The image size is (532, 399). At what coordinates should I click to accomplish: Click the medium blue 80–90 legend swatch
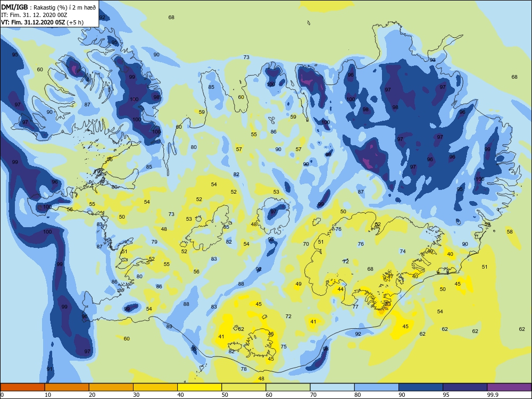point(376,387)
